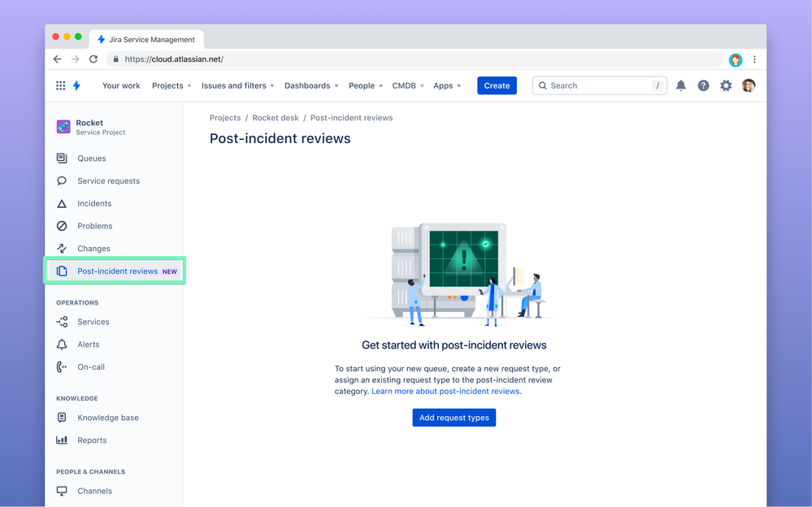Click the Search input field

click(599, 85)
